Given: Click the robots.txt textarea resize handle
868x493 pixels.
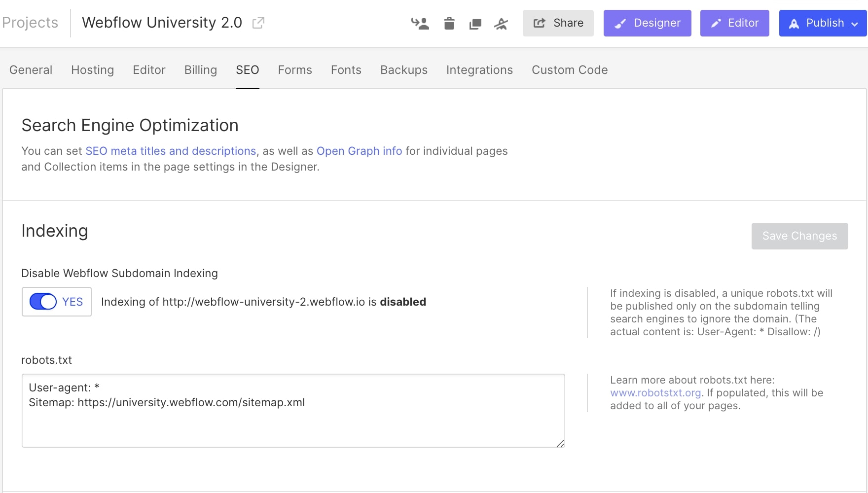Looking at the screenshot, I should pyautogui.click(x=560, y=443).
